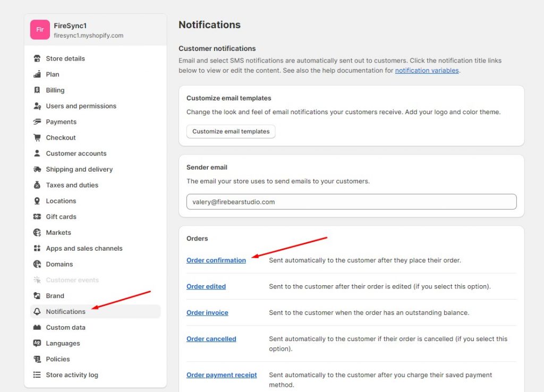Click the Taxes and duties icon
The height and width of the screenshot is (392, 544).
click(37, 185)
